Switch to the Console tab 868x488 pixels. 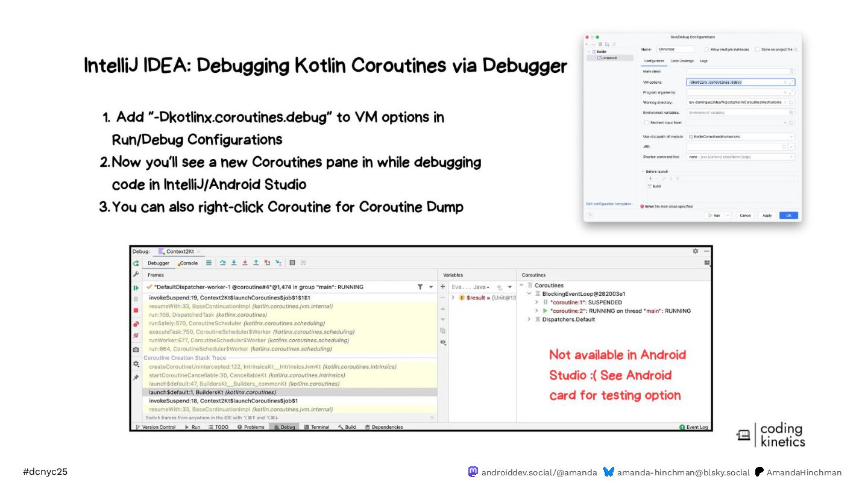point(188,263)
